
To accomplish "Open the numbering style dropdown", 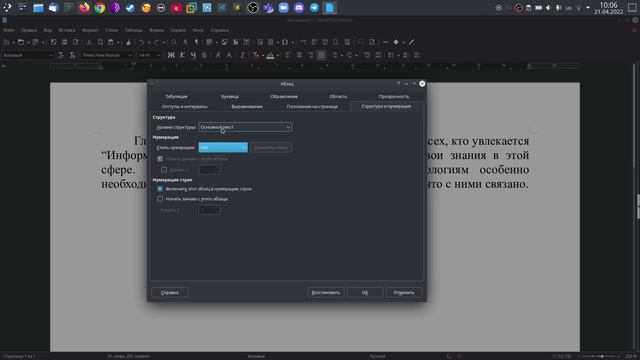I will tap(223, 147).
